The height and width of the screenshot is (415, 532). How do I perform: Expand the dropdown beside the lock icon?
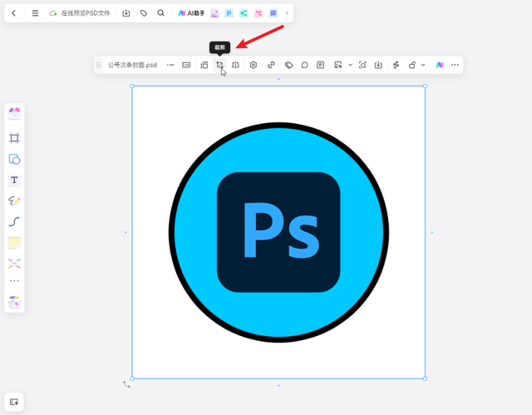423,65
